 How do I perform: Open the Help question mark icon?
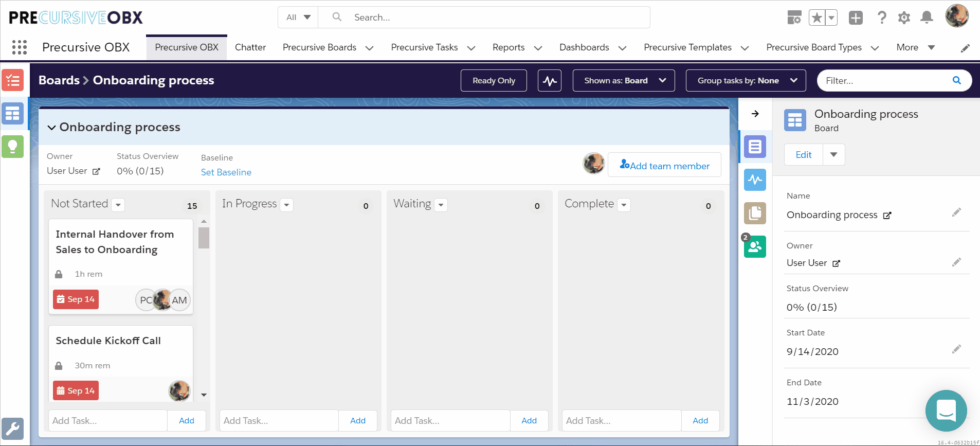882,17
